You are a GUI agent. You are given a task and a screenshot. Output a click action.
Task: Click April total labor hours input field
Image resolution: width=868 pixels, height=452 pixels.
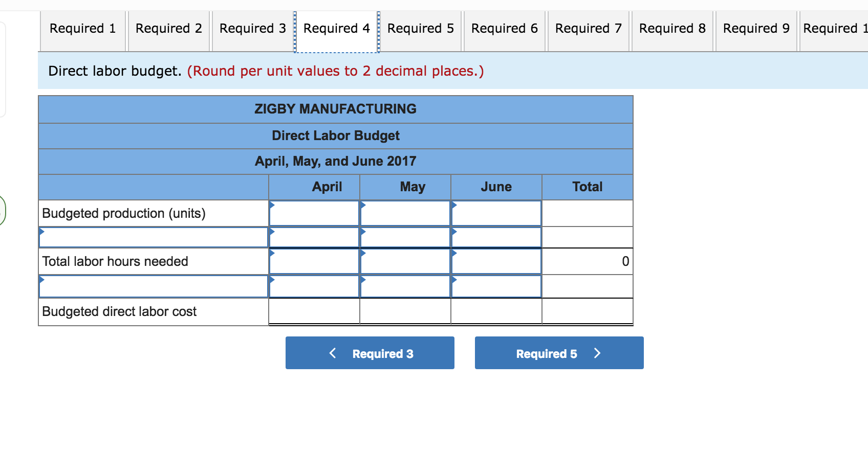point(314,261)
